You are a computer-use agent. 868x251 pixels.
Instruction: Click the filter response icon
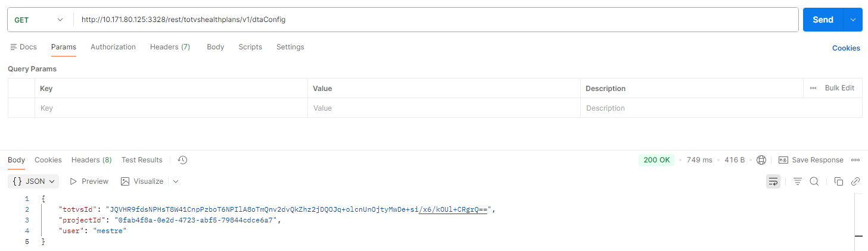click(798, 181)
